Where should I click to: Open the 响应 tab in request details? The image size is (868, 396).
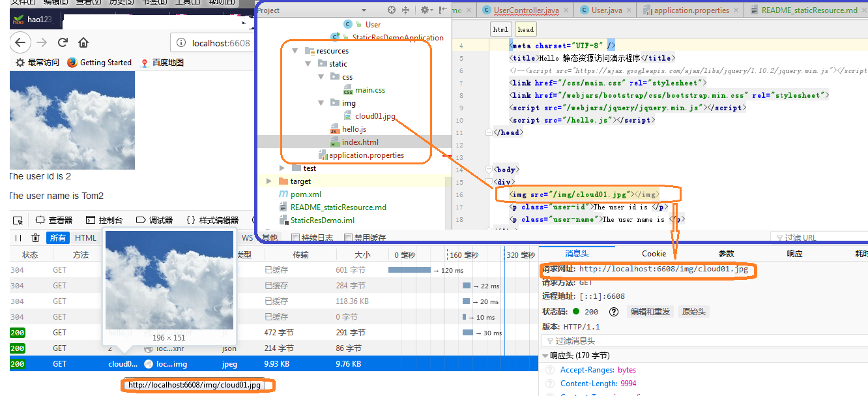[x=795, y=254]
